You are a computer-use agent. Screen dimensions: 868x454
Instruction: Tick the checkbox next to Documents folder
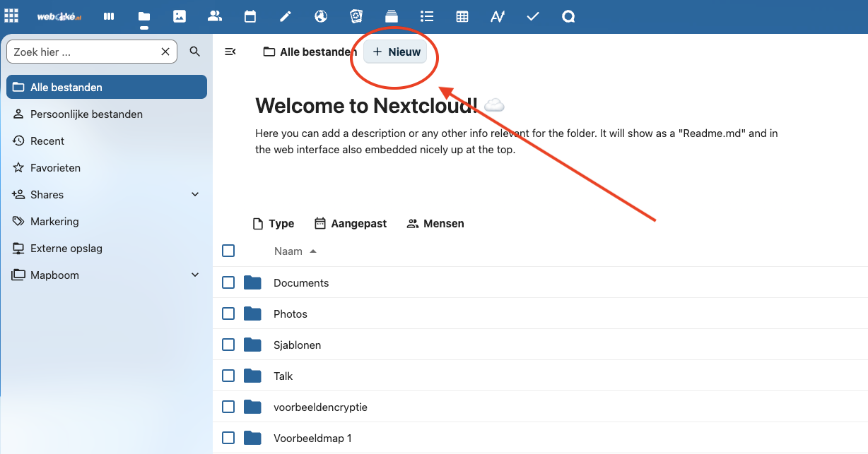228,282
